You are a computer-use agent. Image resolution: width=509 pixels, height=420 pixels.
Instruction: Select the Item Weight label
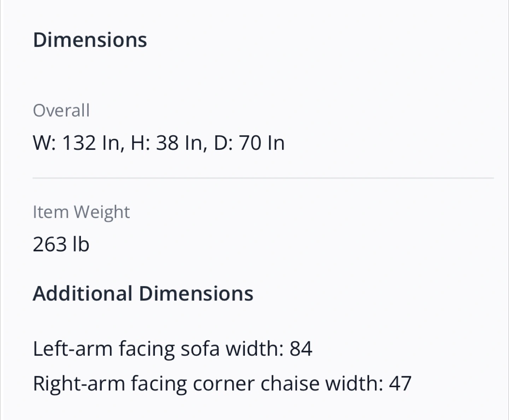pos(81,212)
